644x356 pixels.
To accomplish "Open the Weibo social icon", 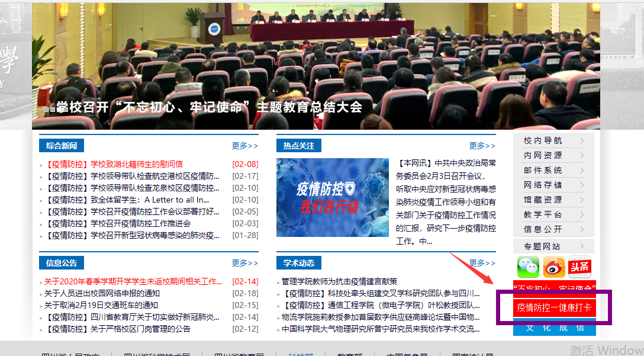I will [x=553, y=267].
